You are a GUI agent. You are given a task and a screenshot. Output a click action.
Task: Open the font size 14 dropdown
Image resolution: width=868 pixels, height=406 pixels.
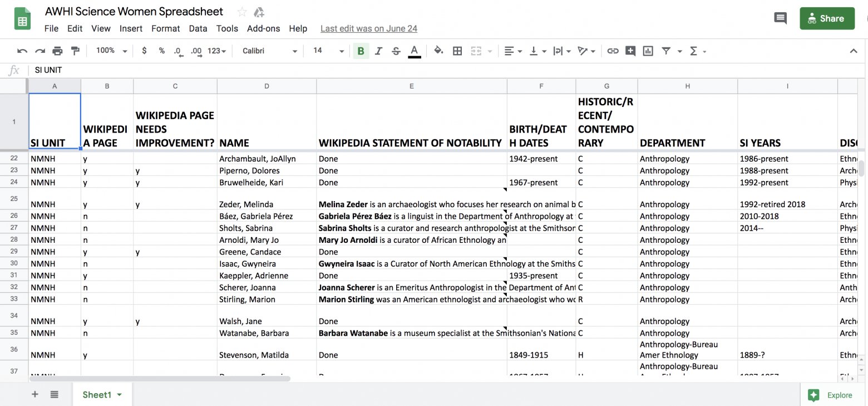tap(328, 51)
